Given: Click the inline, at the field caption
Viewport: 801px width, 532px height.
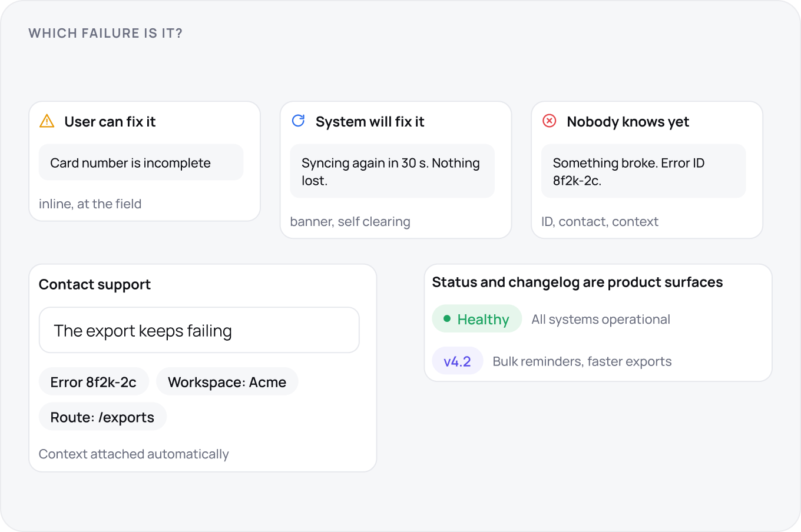Looking at the screenshot, I should pos(90,204).
